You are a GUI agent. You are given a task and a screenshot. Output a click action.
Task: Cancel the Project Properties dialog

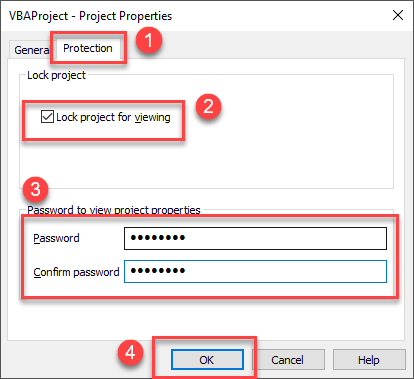287,360
